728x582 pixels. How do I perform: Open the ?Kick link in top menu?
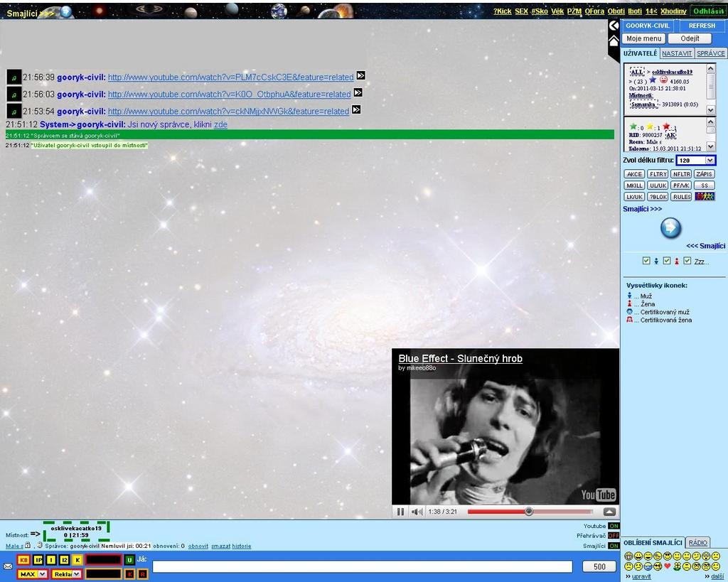(502, 11)
